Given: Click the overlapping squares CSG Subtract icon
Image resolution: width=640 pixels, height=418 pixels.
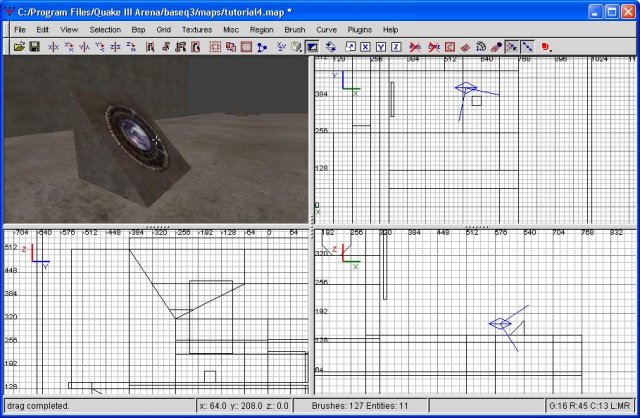Looking at the screenshot, I should [x=231, y=47].
